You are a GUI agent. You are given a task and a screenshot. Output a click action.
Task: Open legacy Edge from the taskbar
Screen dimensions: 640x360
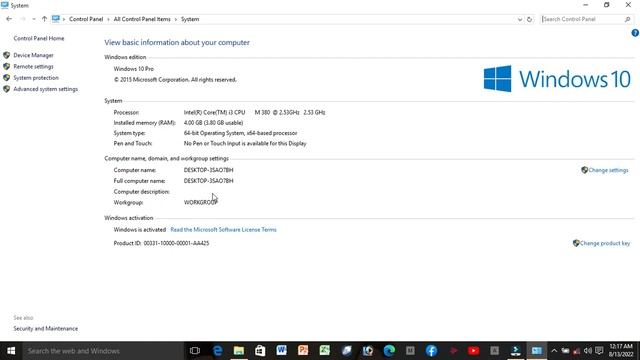[218, 351]
